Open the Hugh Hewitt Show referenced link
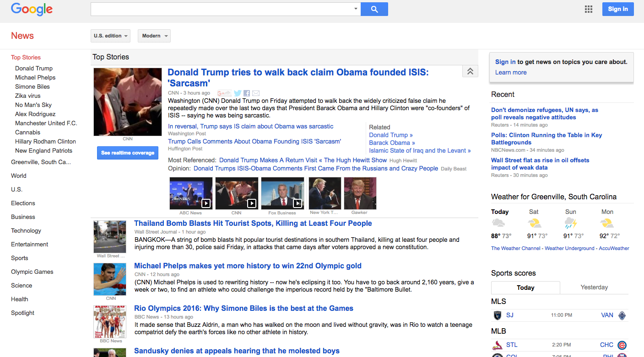 pos(303,160)
